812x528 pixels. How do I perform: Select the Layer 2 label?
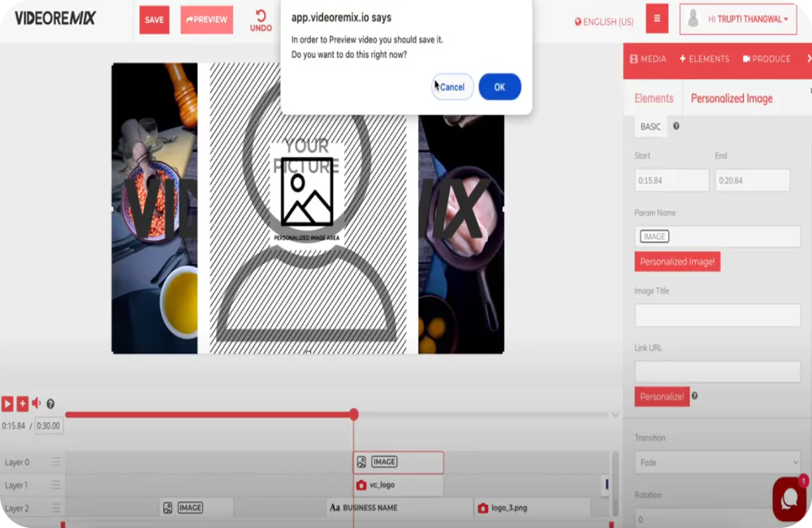16,509
